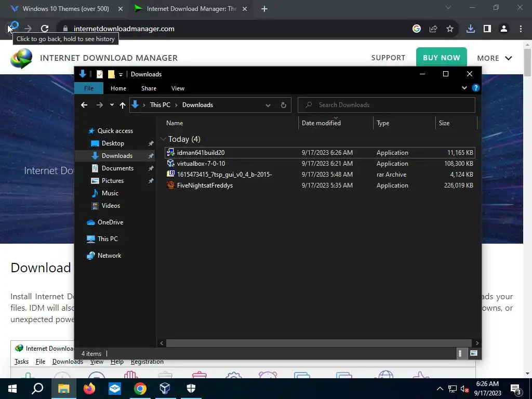Click This PC in address path
Screen dimensions: 532x399
(x=160, y=105)
